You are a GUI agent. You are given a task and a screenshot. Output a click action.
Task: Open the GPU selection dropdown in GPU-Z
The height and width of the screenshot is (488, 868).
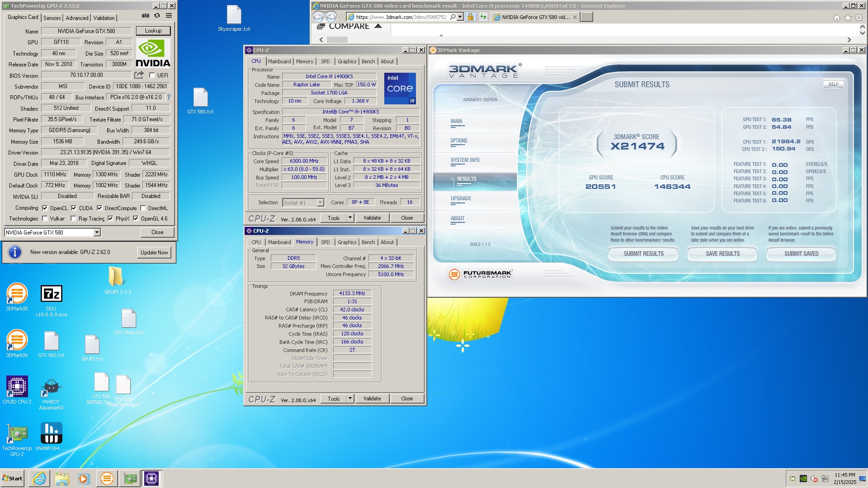(x=97, y=233)
